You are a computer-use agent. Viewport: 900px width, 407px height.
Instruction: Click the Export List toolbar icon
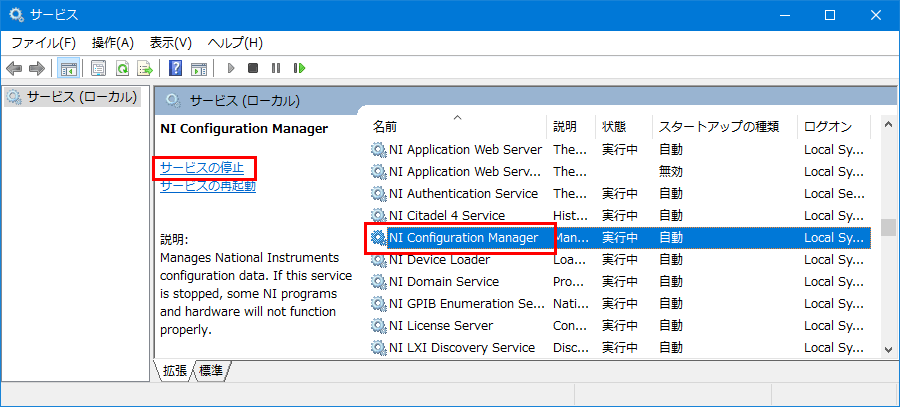(144, 68)
